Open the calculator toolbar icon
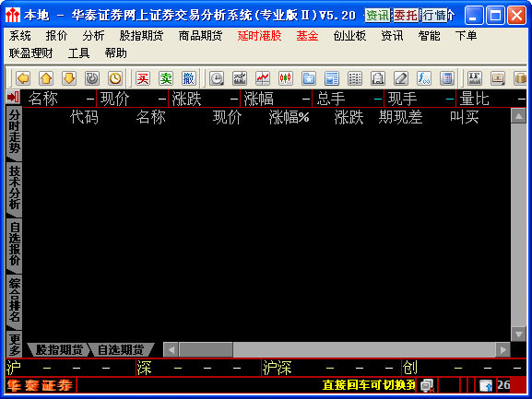 click(447, 78)
